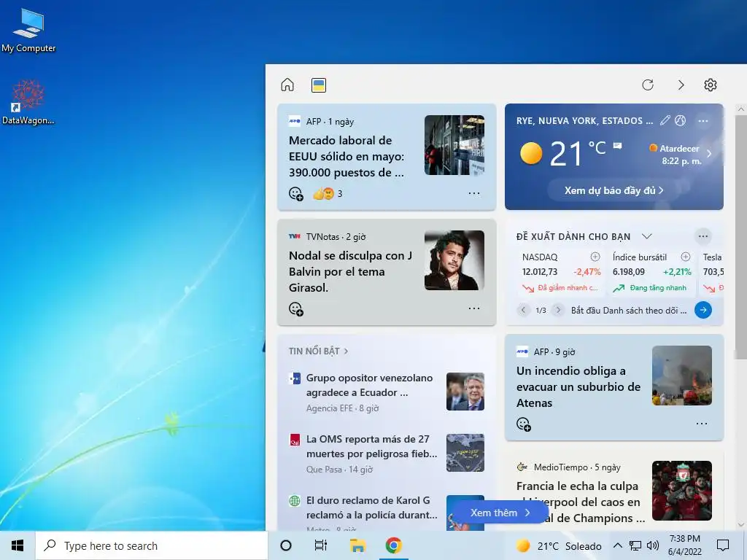Open Tin nổi bật section

click(x=318, y=351)
